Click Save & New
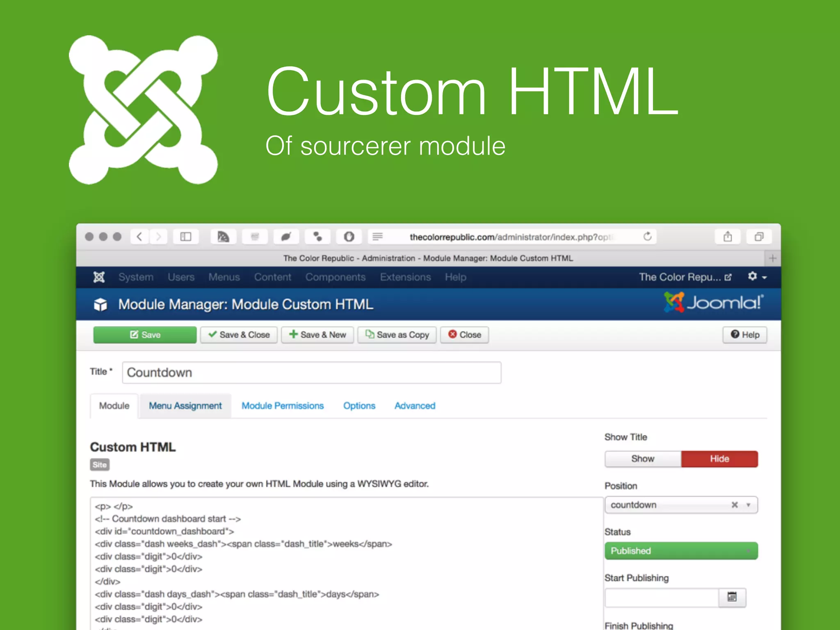The height and width of the screenshot is (630, 840). pos(317,335)
